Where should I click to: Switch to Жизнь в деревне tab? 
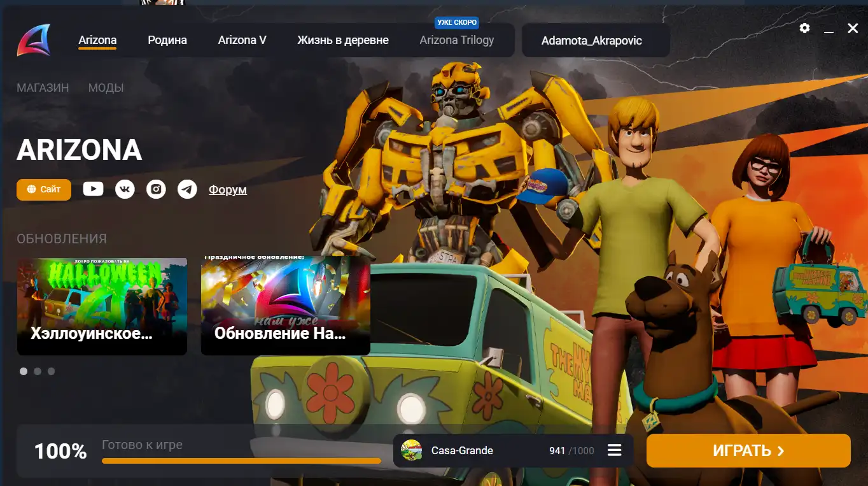pyautogui.click(x=343, y=40)
